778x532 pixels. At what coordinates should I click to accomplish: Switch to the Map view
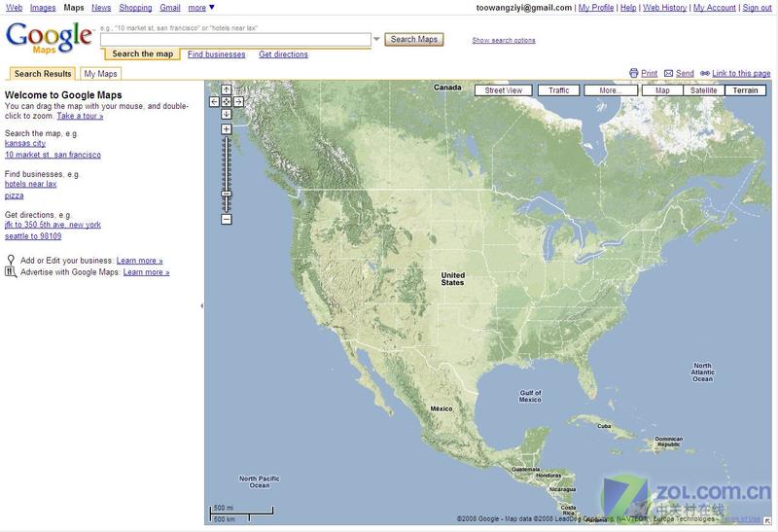[662, 90]
